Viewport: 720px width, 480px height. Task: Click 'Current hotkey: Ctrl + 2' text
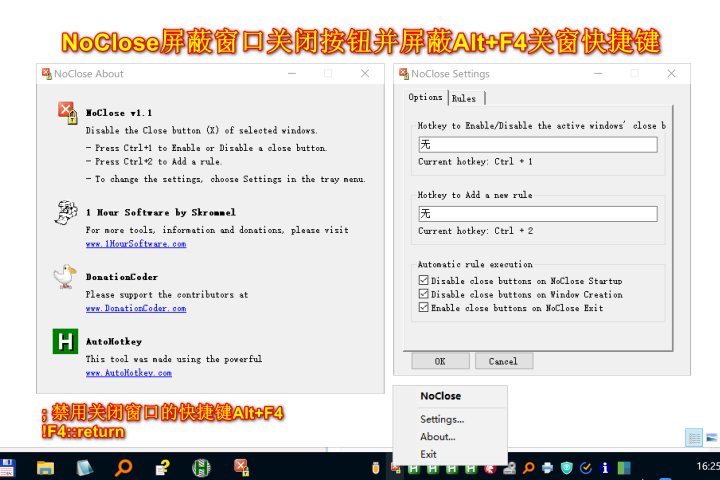click(x=476, y=231)
